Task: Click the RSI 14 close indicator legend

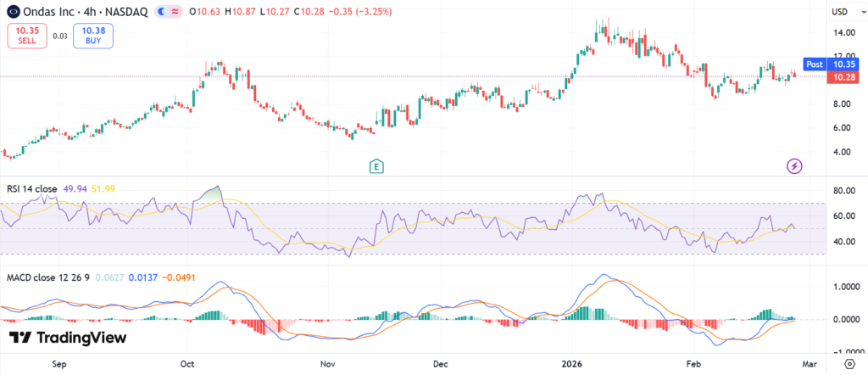Action: [31, 189]
